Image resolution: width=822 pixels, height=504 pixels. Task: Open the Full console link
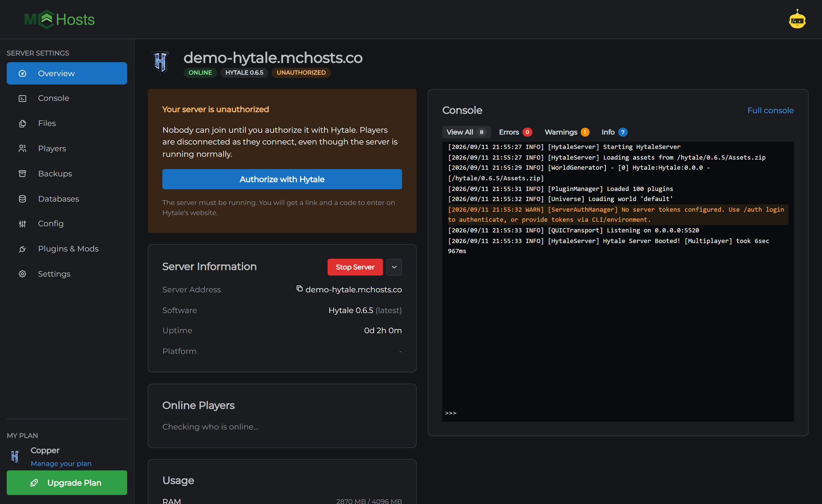point(770,110)
